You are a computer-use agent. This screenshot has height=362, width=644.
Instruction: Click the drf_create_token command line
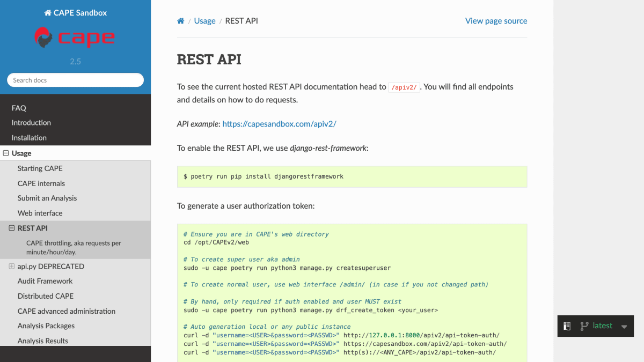click(x=311, y=310)
